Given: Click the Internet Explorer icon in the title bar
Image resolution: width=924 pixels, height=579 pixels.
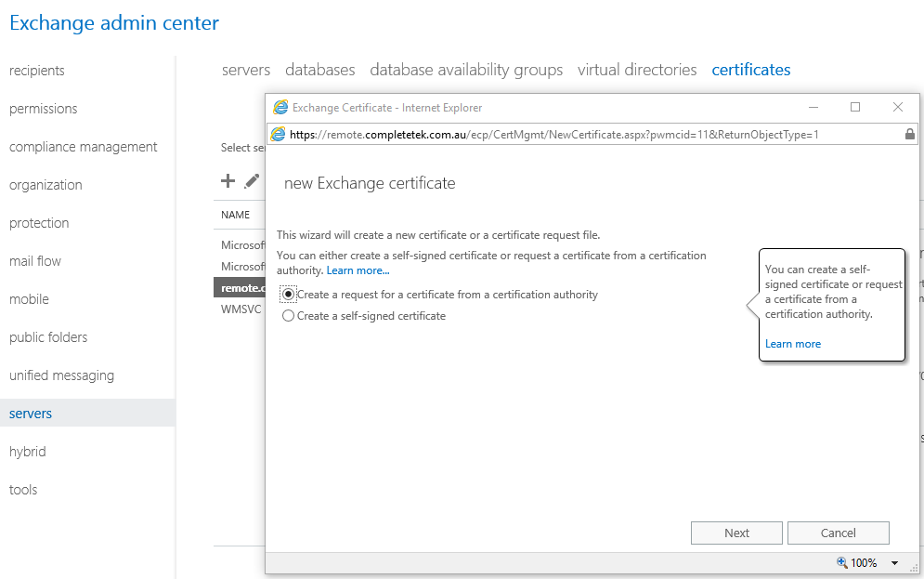Looking at the screenshot, I should [280, 107].
